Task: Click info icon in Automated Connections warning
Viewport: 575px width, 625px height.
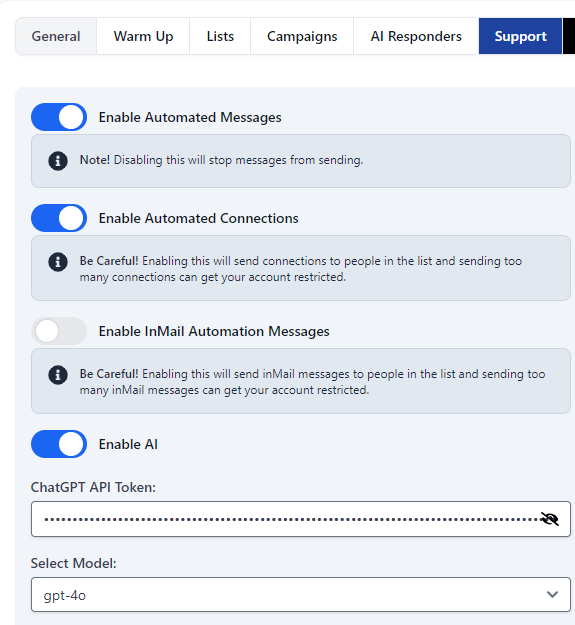Action: pyautogui.click(x=58, y=262)
